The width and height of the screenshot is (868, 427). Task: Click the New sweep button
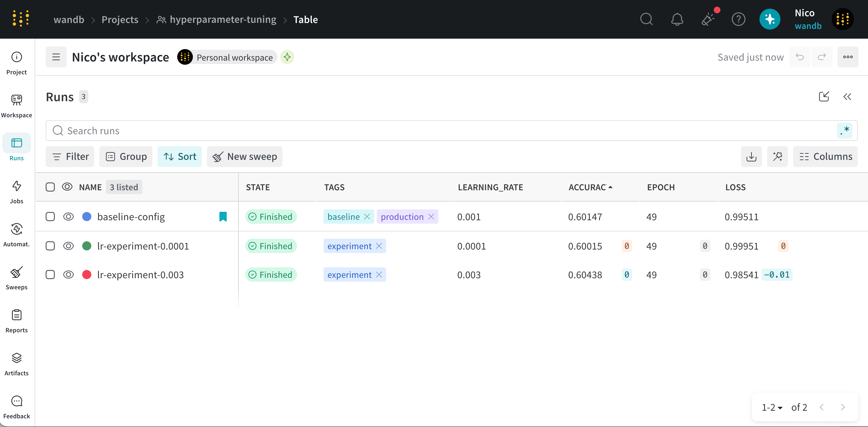pyautogui.click(x=245, y=156)
